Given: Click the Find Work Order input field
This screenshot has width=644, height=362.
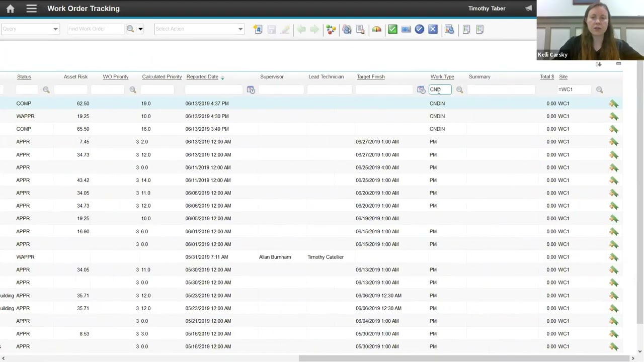Looking at the screenshot, I should pos(95,29).
